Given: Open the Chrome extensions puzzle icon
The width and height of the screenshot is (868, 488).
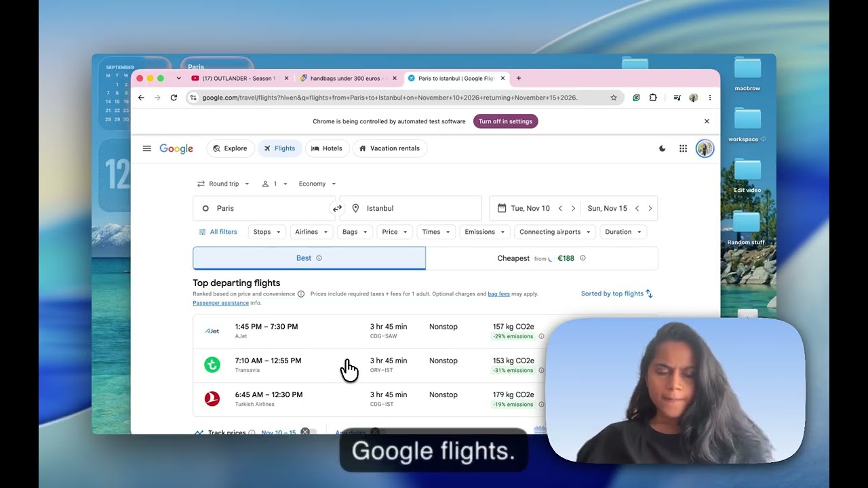Looking at the screenshot, I should [x=653, y=98].
